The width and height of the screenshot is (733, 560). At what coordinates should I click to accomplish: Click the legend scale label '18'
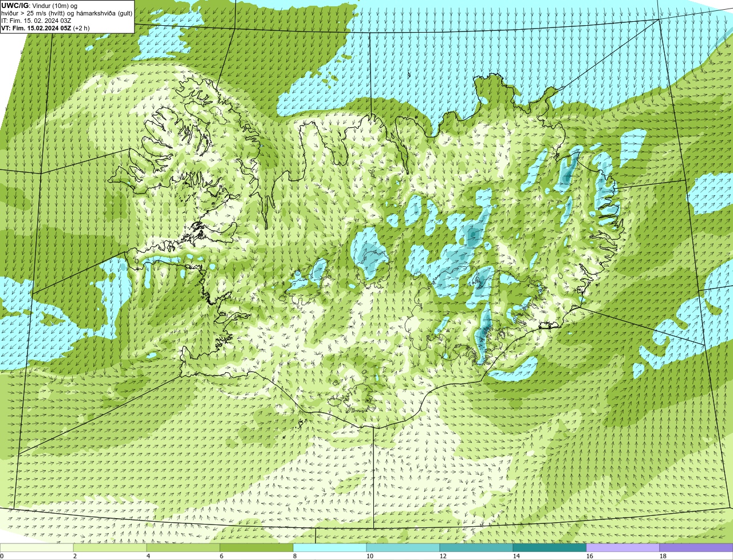tap(663, 556)
